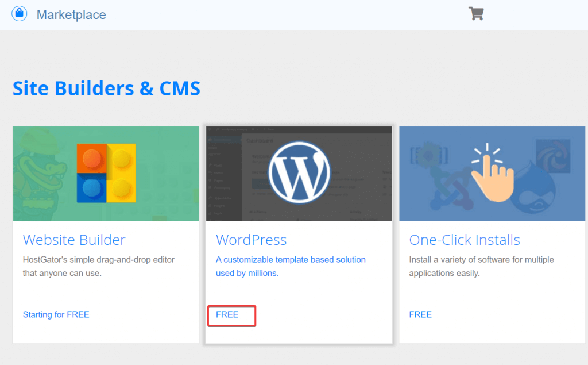Click 'Install a variety of software' description
The width and height of the screenshot is (588, 365).
coord(482,266)
